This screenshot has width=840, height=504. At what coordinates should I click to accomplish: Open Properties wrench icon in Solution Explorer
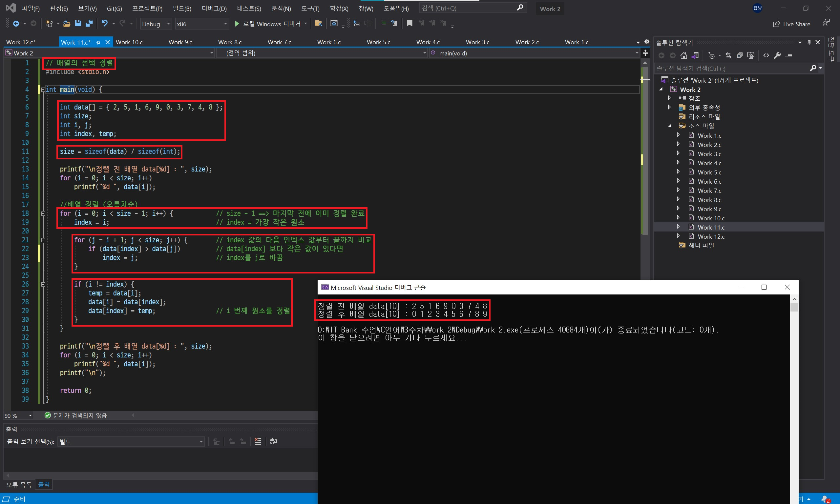777,55
